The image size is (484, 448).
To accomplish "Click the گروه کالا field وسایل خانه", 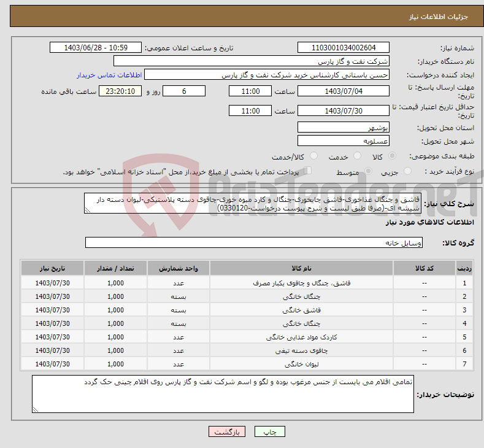I will (254, 242).
